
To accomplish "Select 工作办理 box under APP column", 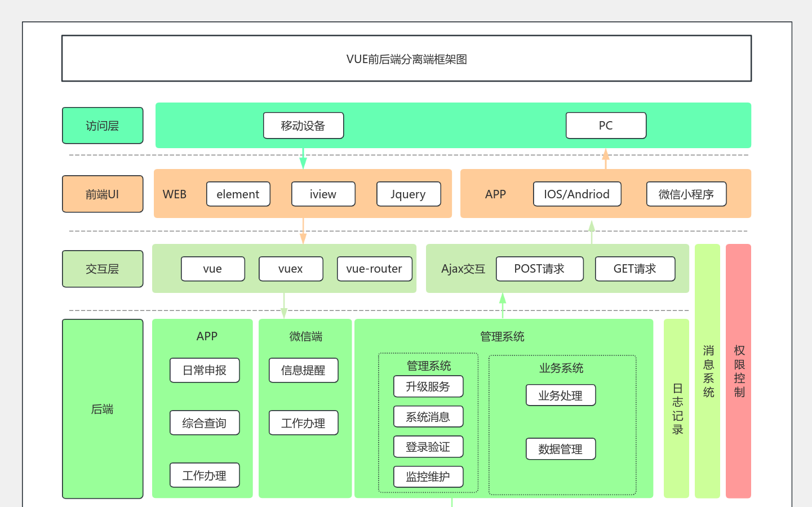I will (205, 475).
